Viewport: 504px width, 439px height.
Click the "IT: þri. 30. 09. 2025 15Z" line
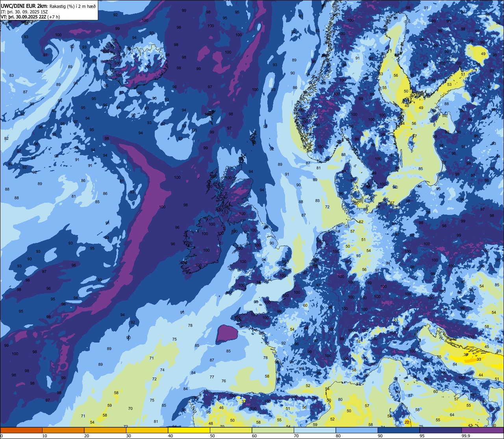click(24, 11)
